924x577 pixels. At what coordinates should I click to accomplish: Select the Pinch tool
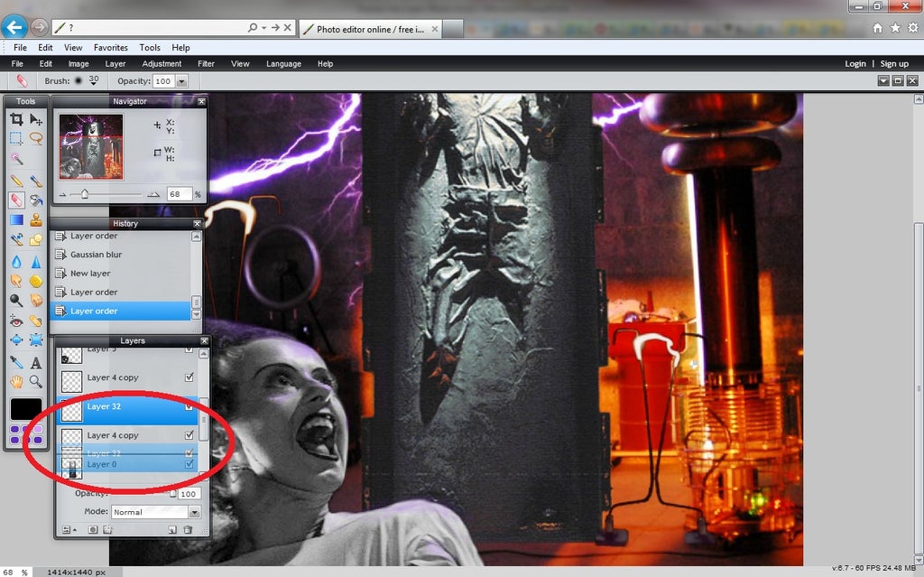(x=36, y=340)
